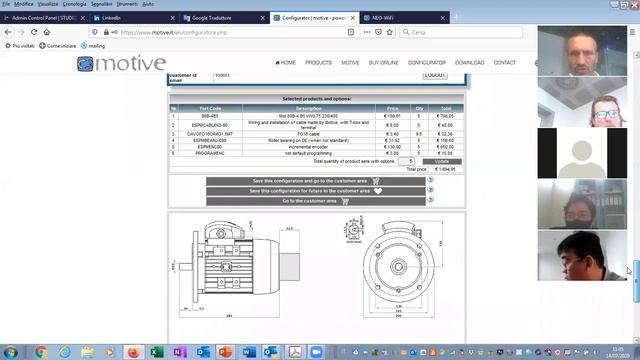Select the top participant video thumbnail
640x360 pixels.
(582, 51)
